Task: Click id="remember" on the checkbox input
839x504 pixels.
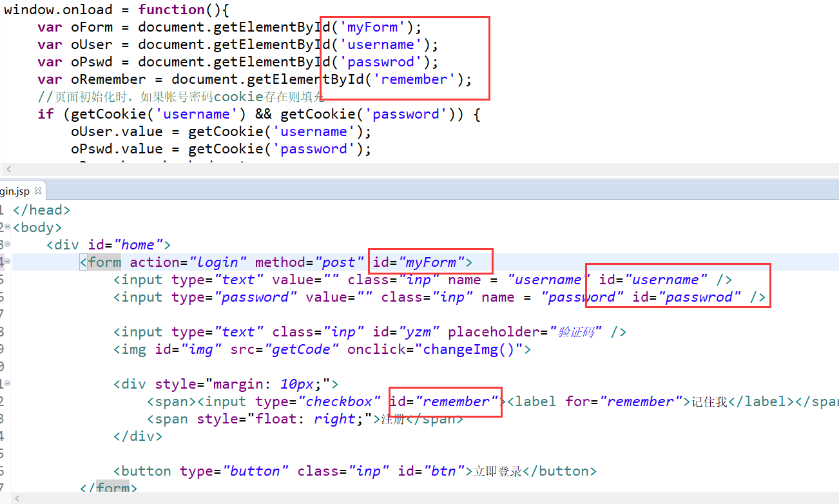Action: click(x=444, y=402)
